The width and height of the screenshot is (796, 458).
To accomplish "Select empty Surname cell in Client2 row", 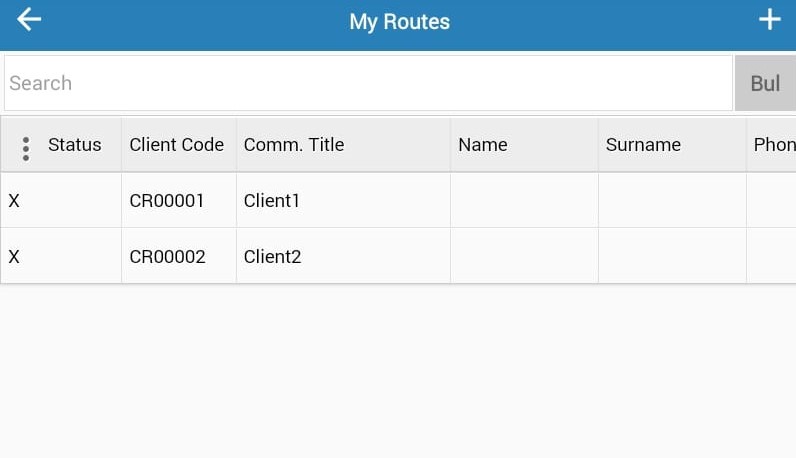I will point(673,256).
